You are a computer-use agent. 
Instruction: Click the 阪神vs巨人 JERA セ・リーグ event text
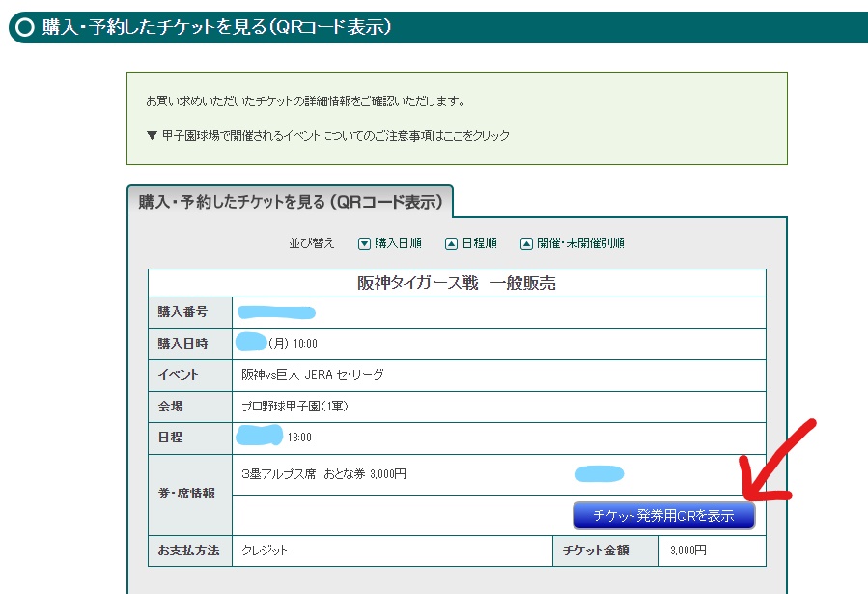point(313,375)
